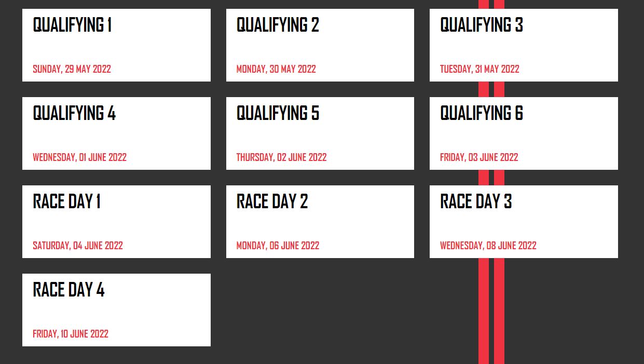Open the Qualifying 3 session title
The height and width of the screenshot is (364, 644).
481,25
